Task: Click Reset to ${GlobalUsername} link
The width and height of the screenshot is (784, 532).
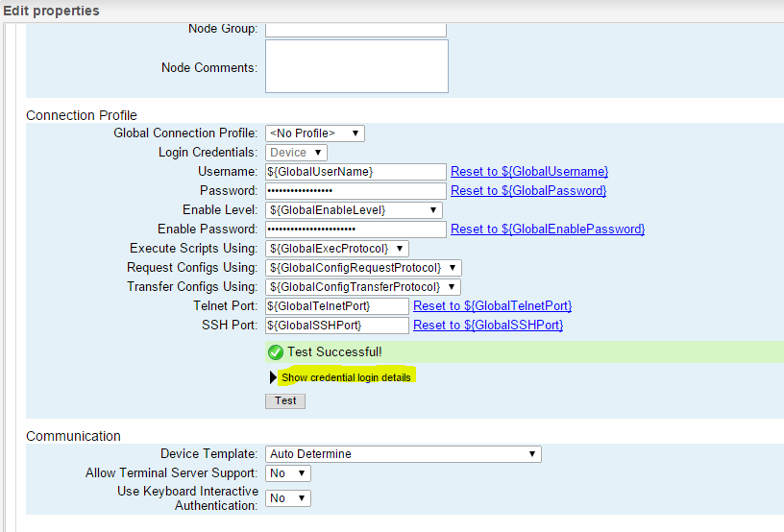Action: click(529, 171)
